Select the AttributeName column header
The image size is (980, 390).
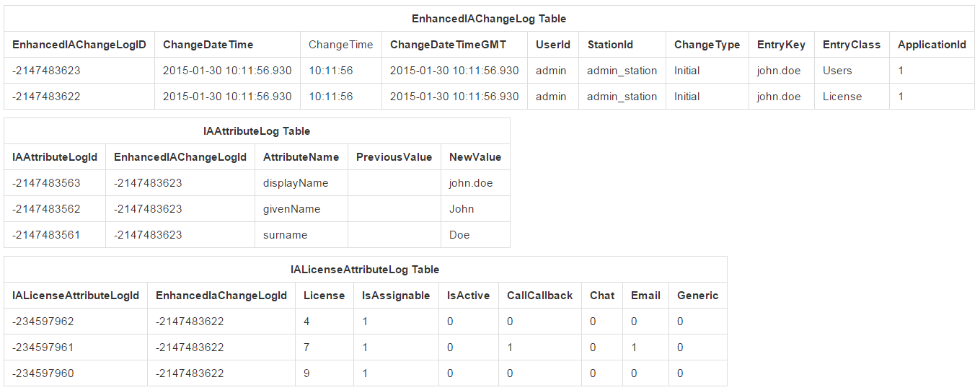pos(301,157)
